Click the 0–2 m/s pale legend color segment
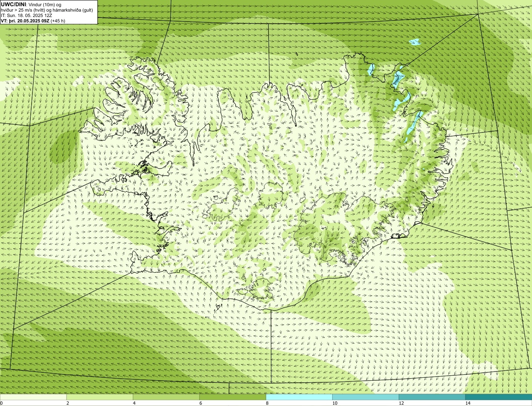532x406 pixels. pyautogui.click(x=33, y=397)
